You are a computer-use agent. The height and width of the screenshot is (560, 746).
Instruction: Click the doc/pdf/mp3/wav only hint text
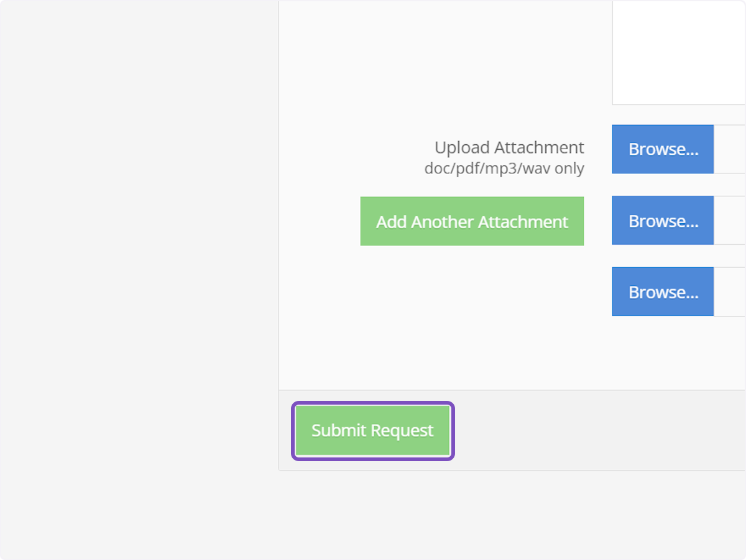pyautogui.click(x=504, y=168)
